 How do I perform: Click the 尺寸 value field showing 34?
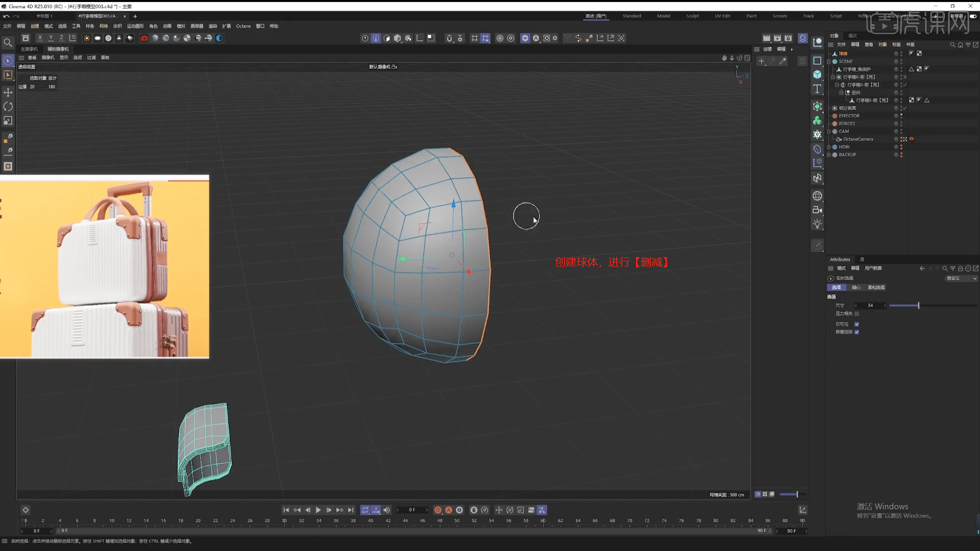point(870,306)
